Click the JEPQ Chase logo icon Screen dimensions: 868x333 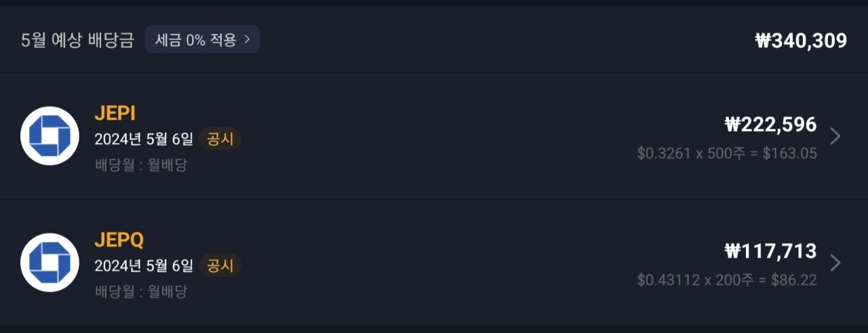pos(50,262)
